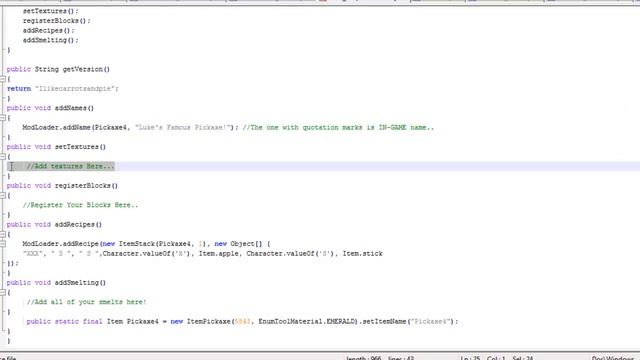640x360 pixels.
Task: Click 'EnumToolMaterial.EMERALD' in the Pickaxe4 line
Action: (x=307, y=322)
